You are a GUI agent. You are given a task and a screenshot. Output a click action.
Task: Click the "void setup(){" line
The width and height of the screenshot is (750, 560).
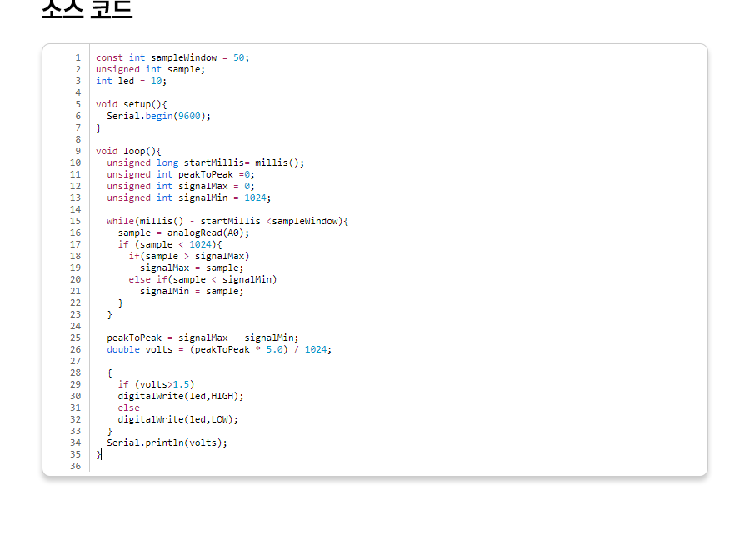tap(131, 105)
